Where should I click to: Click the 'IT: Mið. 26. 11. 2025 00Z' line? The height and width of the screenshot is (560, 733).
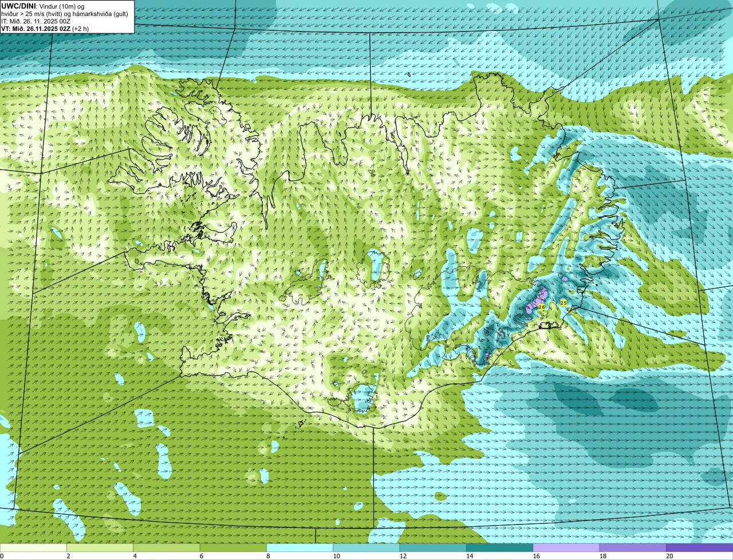36,21
